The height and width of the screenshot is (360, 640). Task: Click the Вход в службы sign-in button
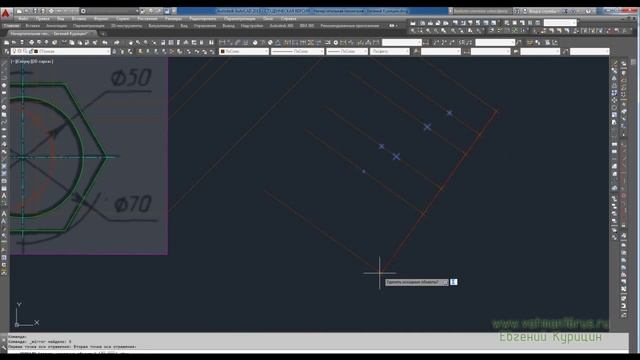542,11
